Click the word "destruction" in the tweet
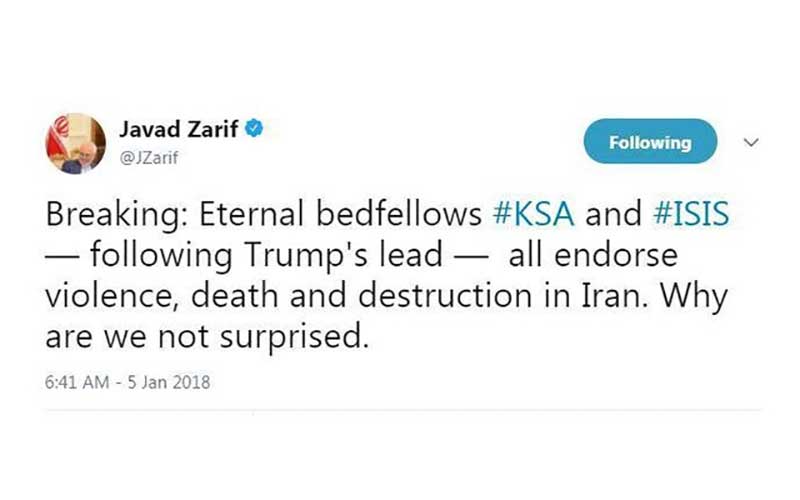The width and height of the screenshot is (800, 500). 449,297
